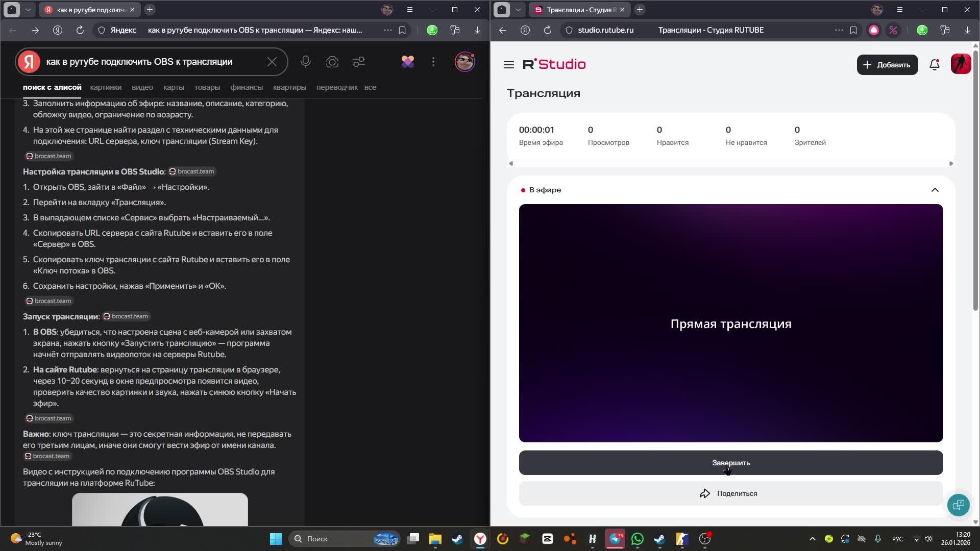This screenshot has height=551, width=980.
Task: Open image search camera icon
Action: (332, 62)
